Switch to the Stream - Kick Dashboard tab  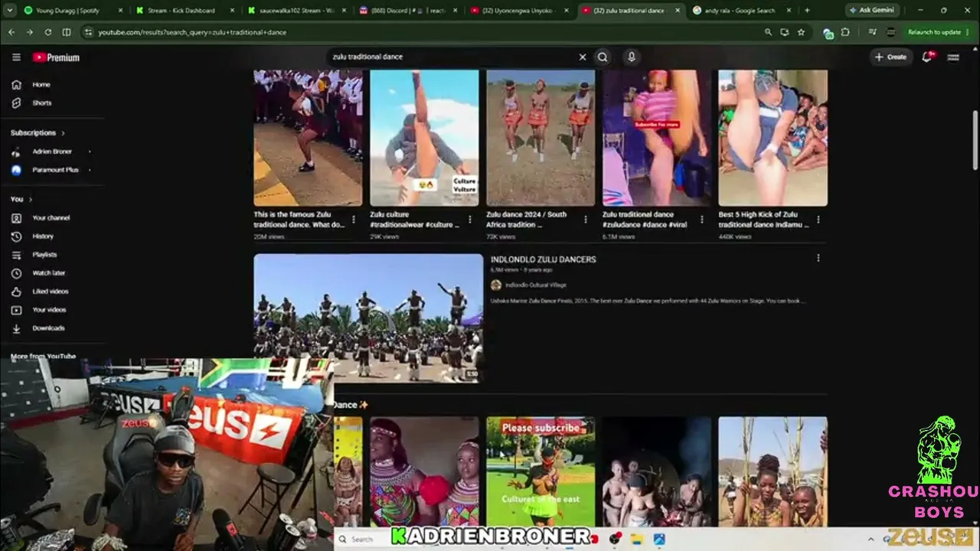tap(184, 11)
